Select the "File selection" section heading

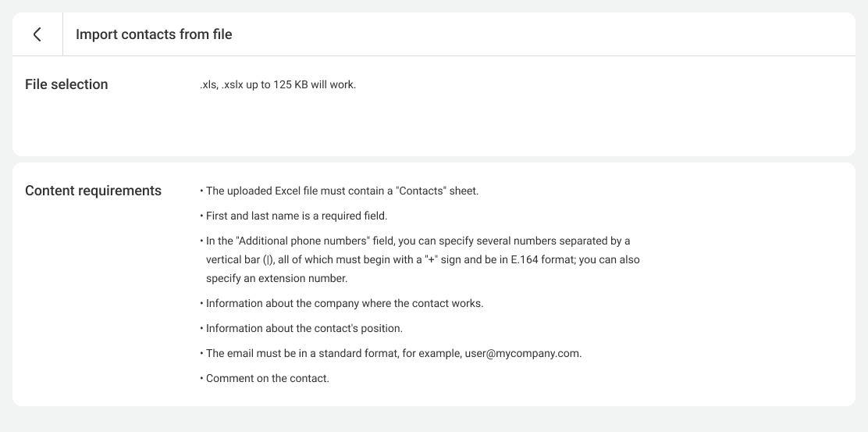tap(66, 84)
